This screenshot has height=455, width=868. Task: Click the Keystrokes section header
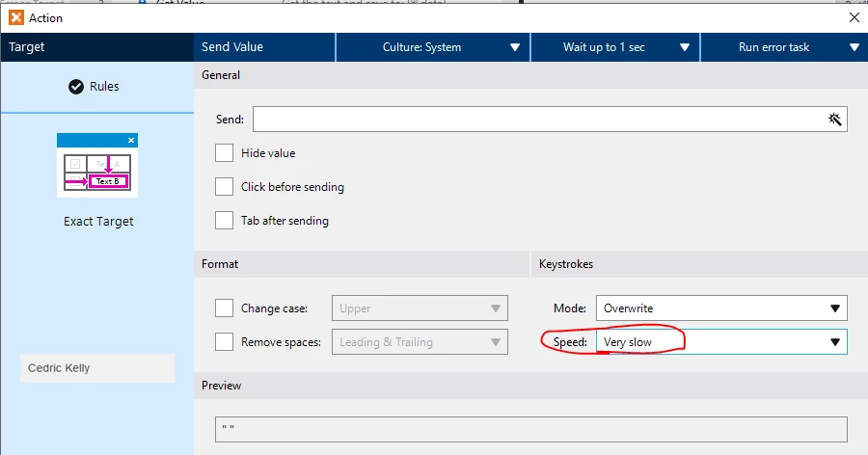pos(699,264)
